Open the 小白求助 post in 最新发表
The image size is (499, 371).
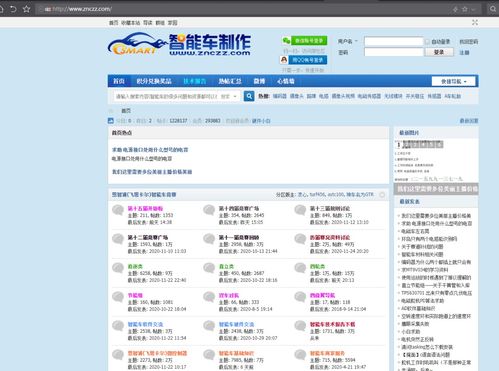[x=410, y=332]
